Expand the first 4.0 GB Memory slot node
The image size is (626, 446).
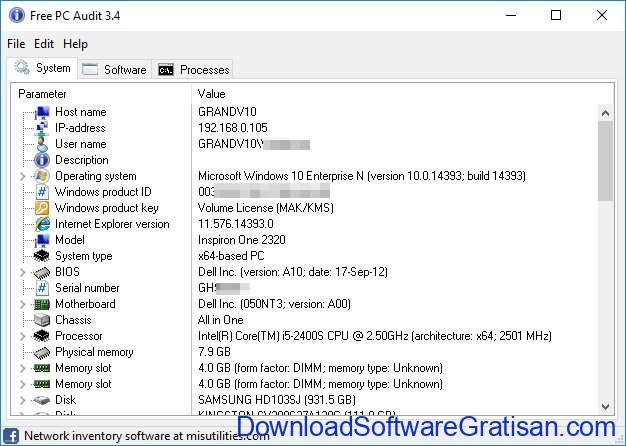[x=22, y=368]
